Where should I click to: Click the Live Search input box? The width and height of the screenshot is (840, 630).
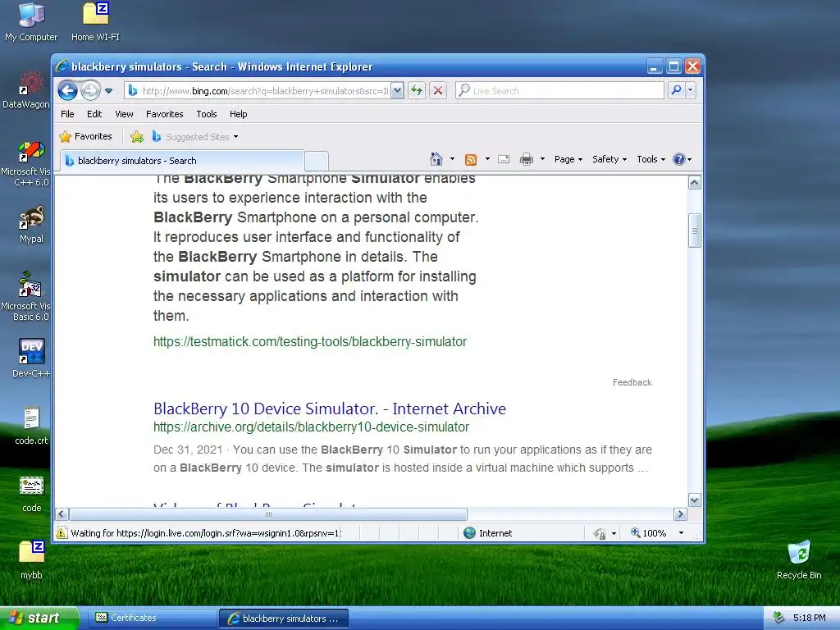(x=559, y=91)
